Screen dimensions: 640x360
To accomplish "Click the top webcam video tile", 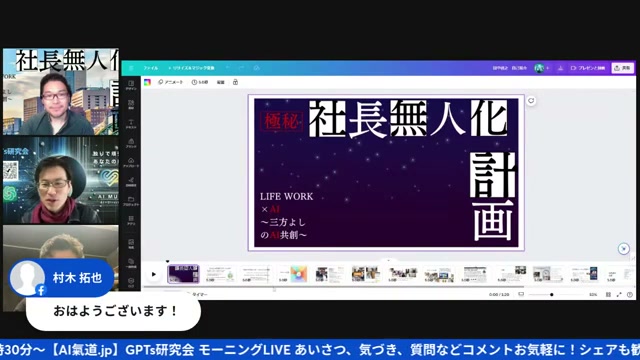I will 61,92.
